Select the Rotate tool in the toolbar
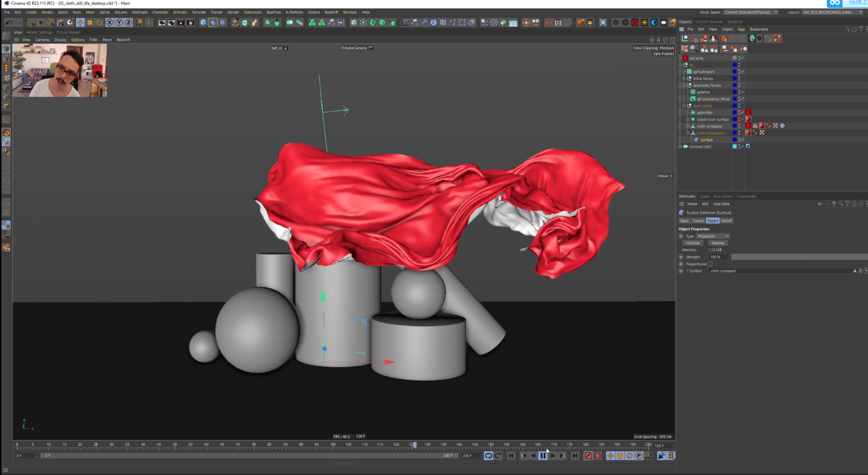Viewport: 868px width, 475px height. 99,22
